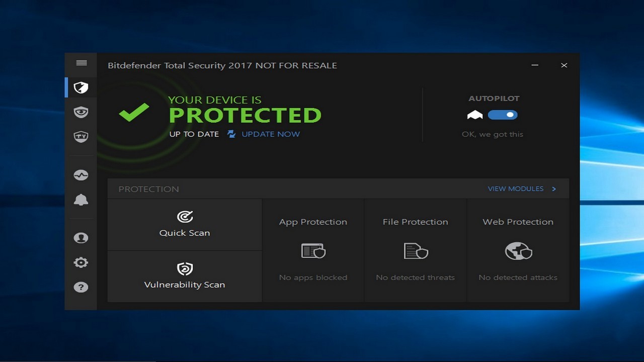
Task: Click the update refresh arrows icon
Action: [231, 134]
